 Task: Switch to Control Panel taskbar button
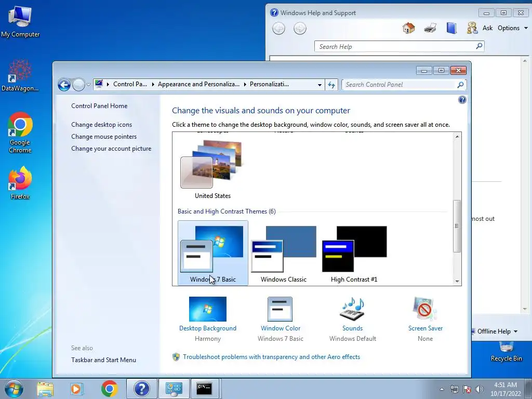tap(174, 389)
